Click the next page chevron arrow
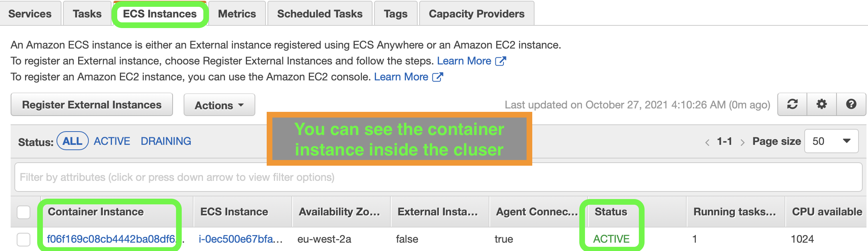This screenshot has height=251, width=868. [743, 141]
